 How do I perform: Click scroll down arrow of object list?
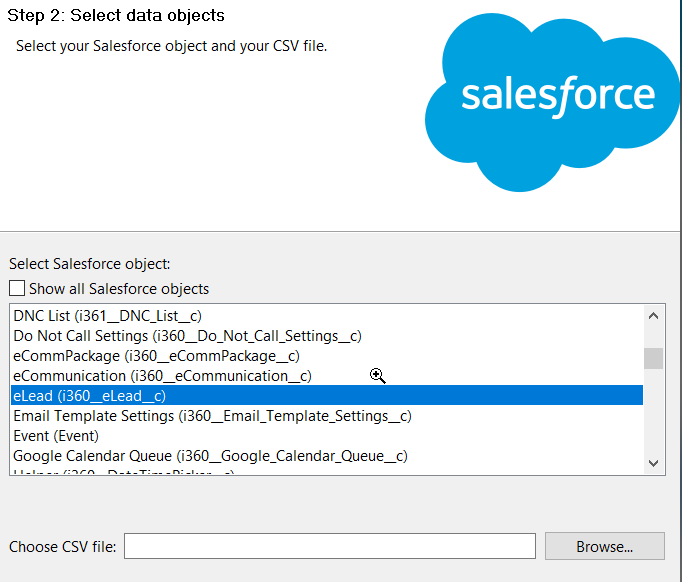[653, 463]
